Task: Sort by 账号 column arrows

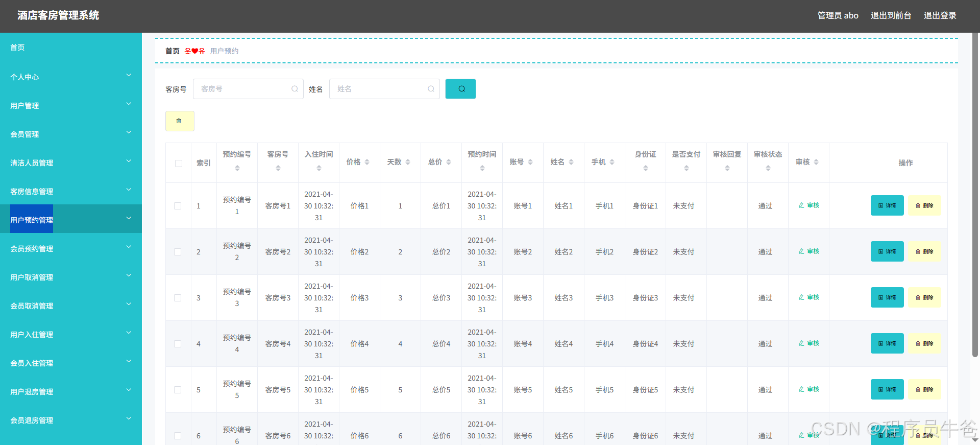Action: [x=530, y=162]
